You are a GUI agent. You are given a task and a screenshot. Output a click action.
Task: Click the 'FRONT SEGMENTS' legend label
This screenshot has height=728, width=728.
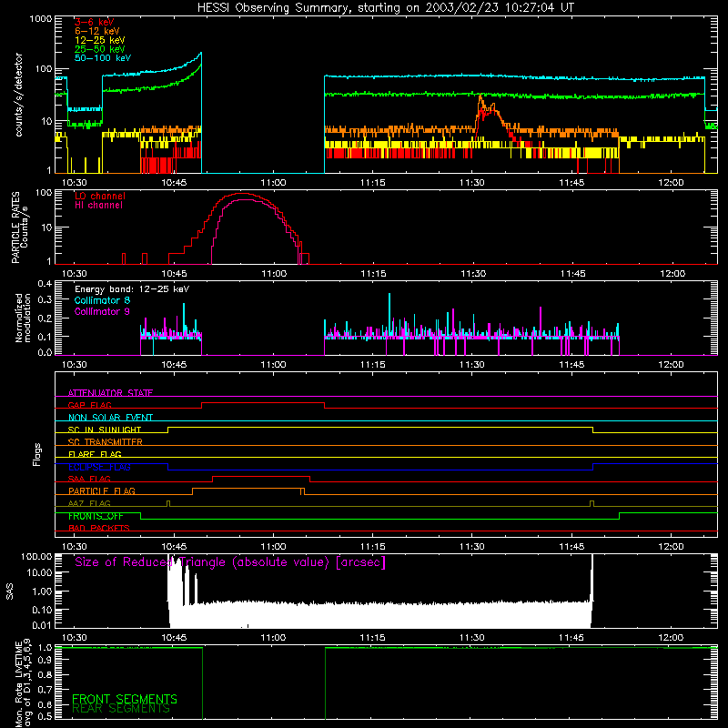tap(125, 699)
